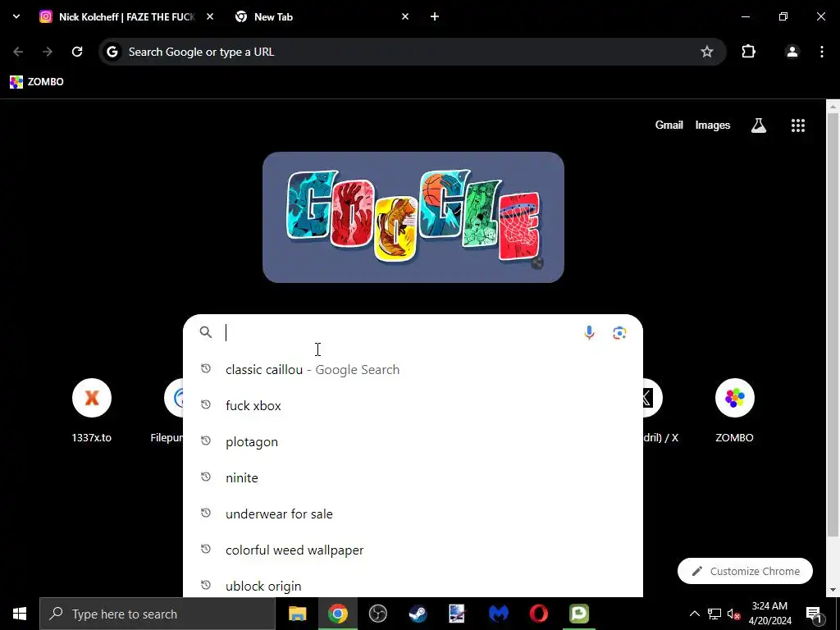Show hidden system tray icons
The image size is (840, 630).
coord(694,614)
